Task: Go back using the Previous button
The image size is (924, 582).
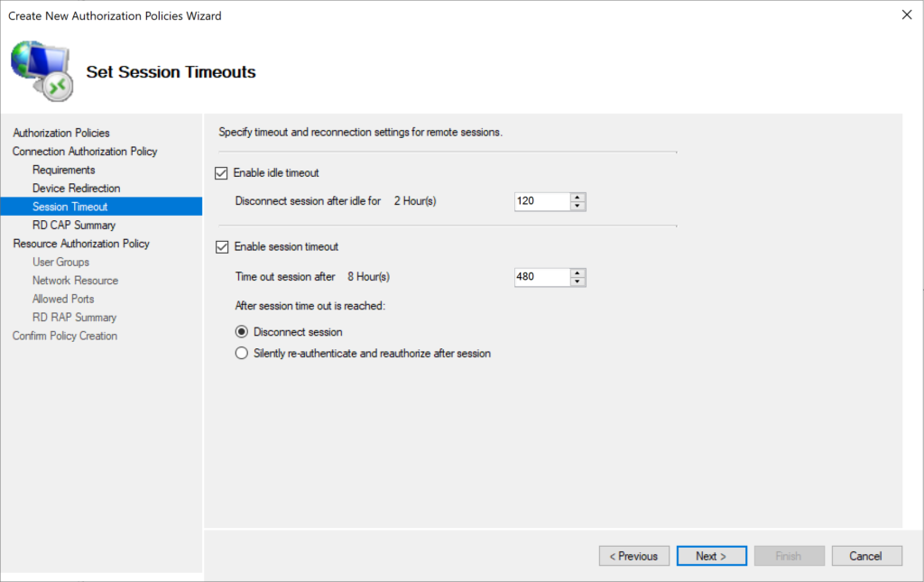Action: 633,555
